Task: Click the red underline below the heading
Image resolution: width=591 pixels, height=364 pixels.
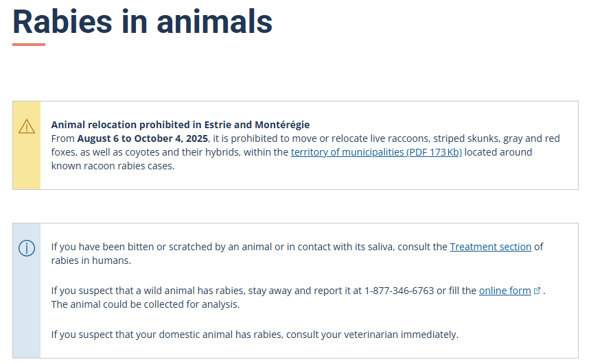Action: click(x=29, y=45)
